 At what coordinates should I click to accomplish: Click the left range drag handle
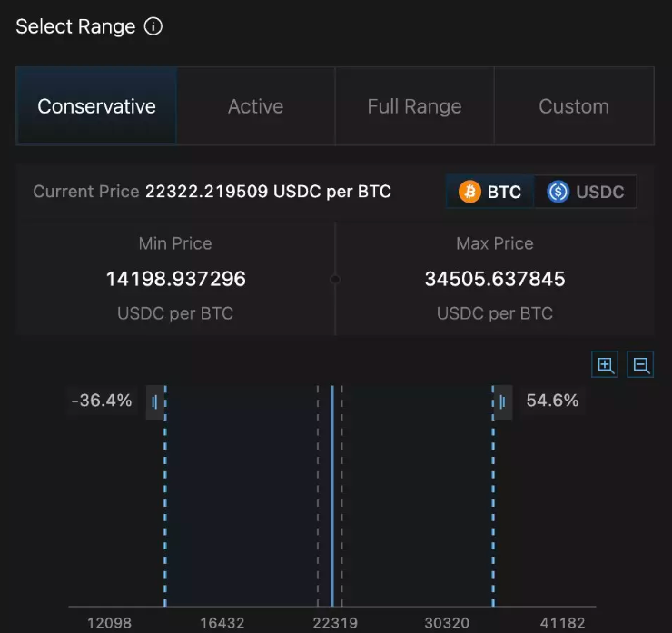(x=155, y=401)
